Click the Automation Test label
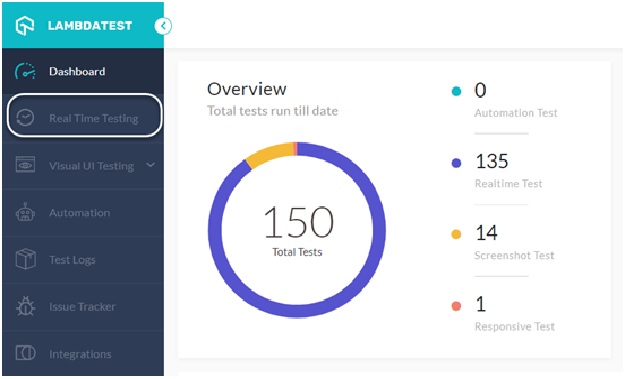 (516, 113)
